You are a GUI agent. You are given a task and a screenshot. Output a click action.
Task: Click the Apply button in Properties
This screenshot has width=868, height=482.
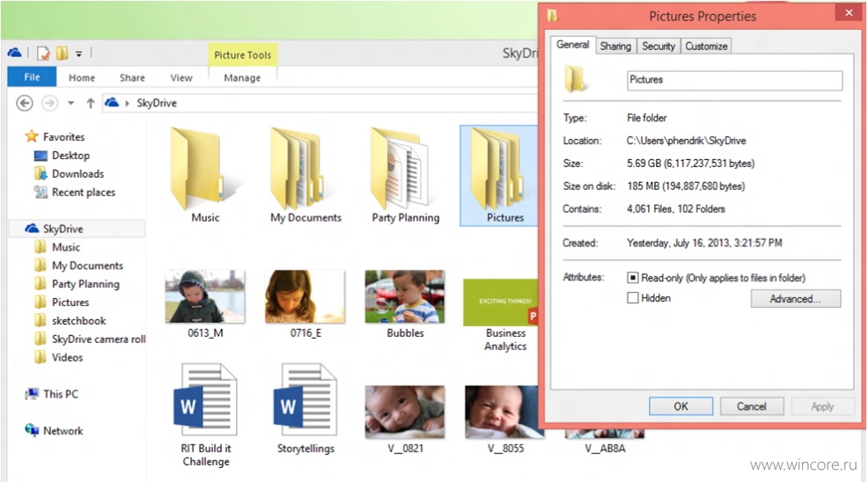point(822,406)
